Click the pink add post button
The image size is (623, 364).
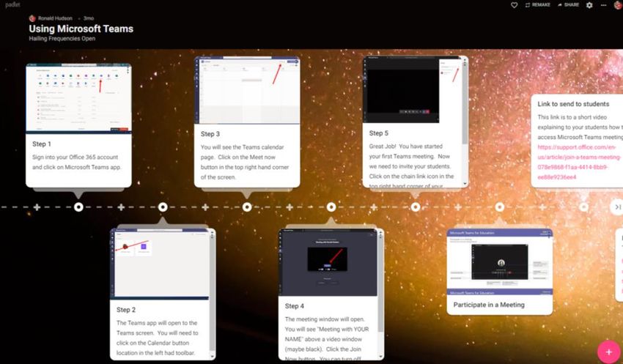(x=608, y=352)
